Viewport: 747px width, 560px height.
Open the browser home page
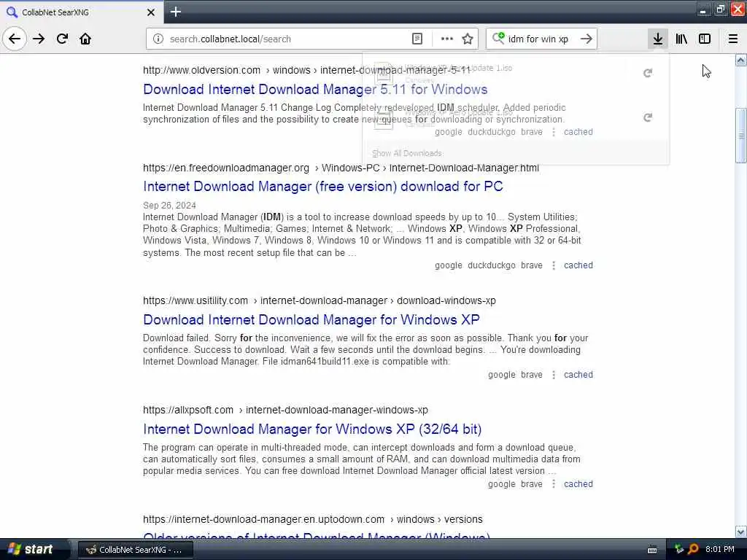tap(85, 39)
